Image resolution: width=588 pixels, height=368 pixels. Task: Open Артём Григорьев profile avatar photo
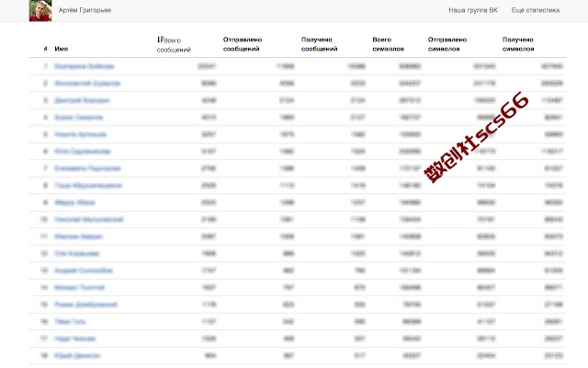pos(40,10)
